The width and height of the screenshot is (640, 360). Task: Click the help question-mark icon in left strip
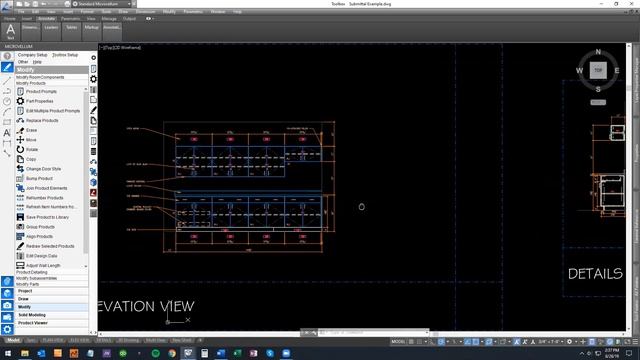pos(7,56)
